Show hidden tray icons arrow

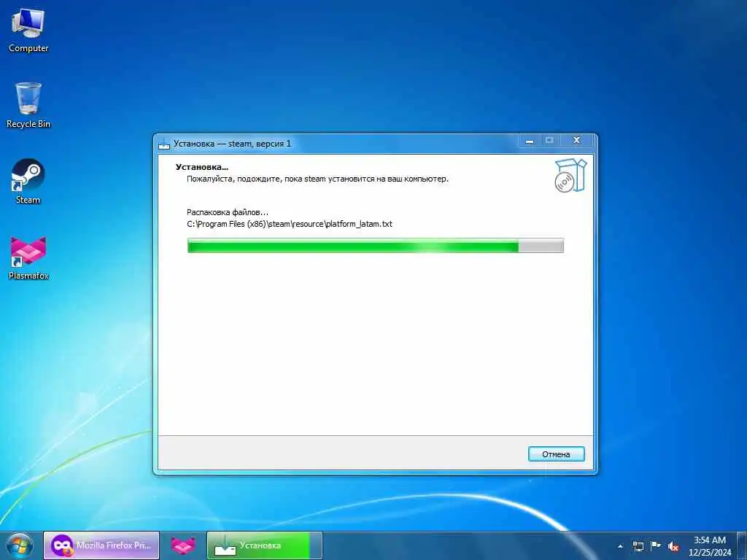620,546
